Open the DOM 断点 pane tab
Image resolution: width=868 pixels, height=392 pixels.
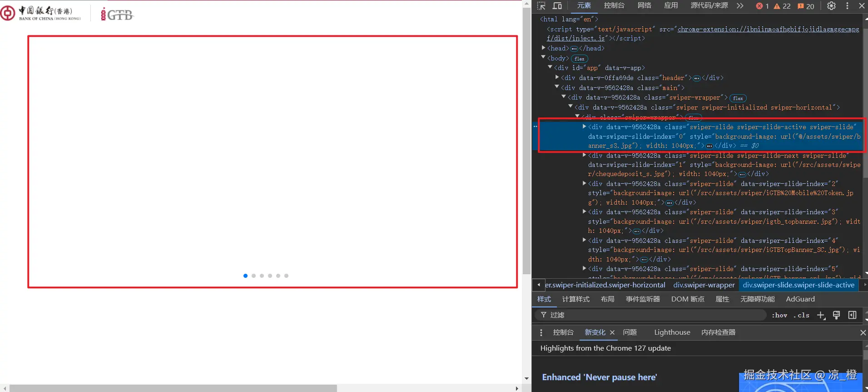(688, 299)
